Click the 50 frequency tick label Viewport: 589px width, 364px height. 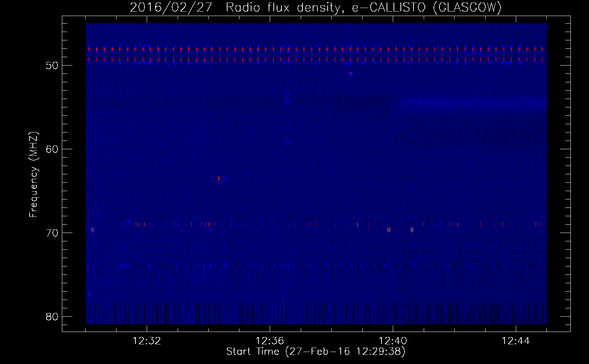point(52,66)
